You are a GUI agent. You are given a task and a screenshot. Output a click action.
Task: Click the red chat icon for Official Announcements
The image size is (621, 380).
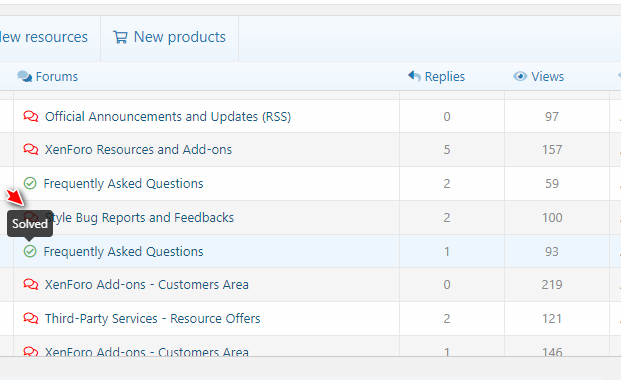(x=30, y=116)
